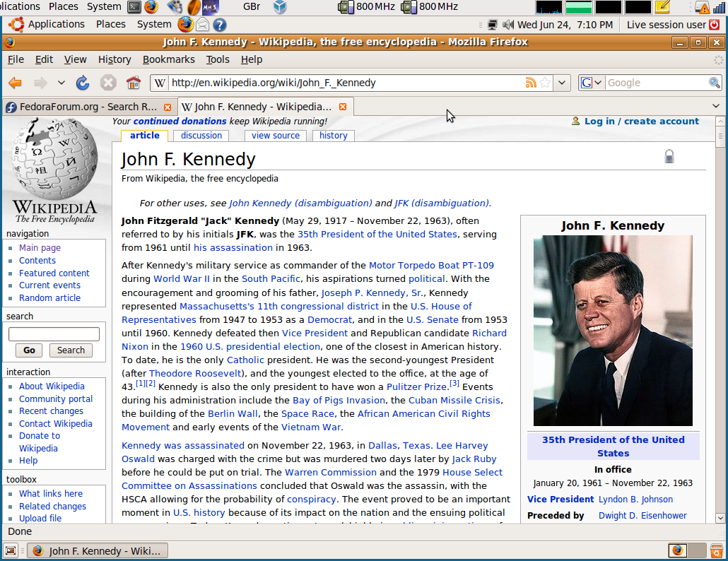728x561 pixels.
Task: Click the Show Desktop button
Action: point(11,551)
